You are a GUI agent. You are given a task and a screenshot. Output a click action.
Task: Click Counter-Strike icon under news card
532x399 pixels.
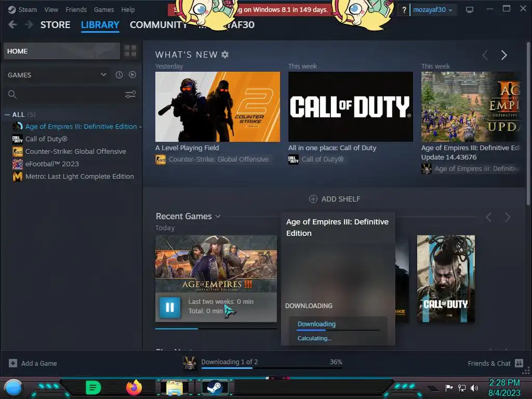tap(161, 159)
